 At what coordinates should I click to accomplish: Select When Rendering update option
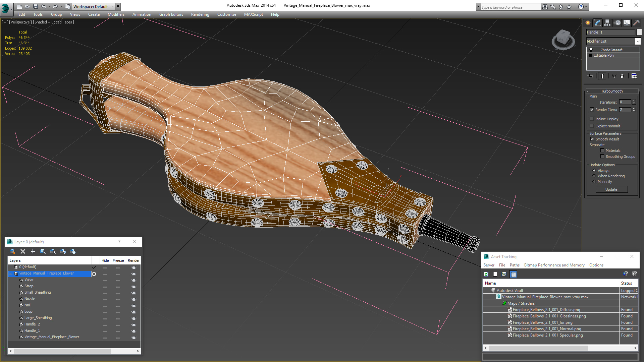pyautogui.click(x=594, y=176)
